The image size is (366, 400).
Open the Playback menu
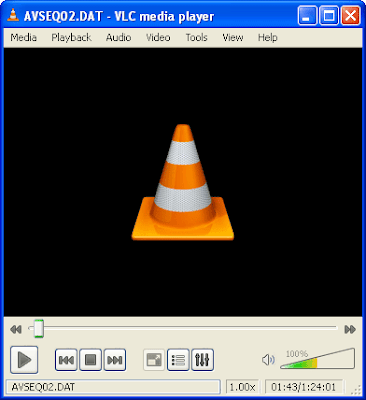71,37
